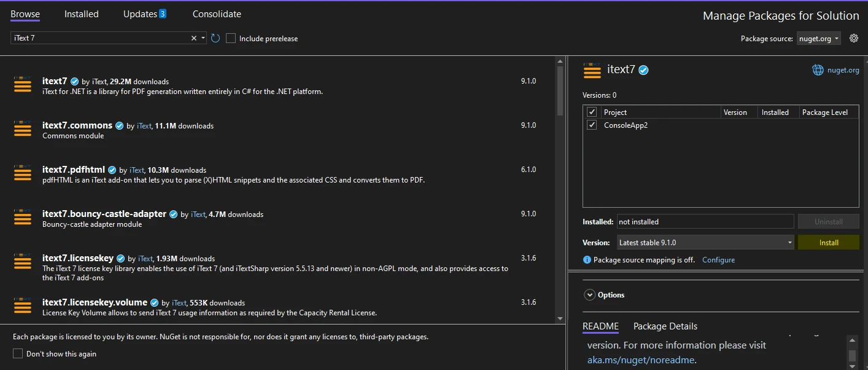Click verified badge beside itext7.licensekey.volume
Image resolution: width=868 pixels, height=370 pixels.
(x=155, y=302)
